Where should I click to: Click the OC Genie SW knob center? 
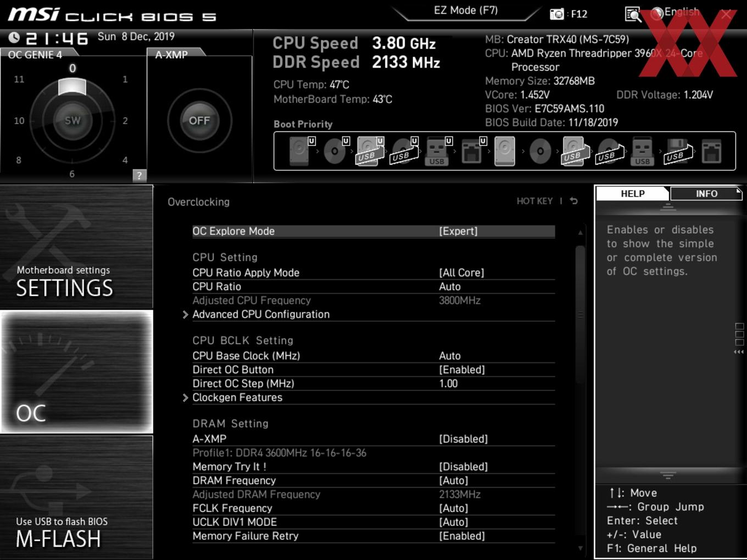(x=72, y=120)
